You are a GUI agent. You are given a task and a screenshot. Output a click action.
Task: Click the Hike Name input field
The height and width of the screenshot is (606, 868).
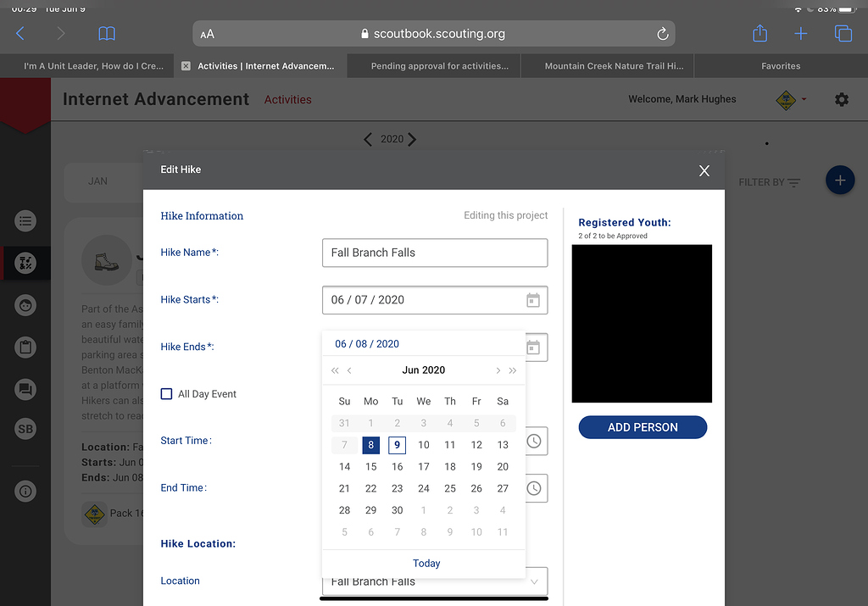(434, 253)
